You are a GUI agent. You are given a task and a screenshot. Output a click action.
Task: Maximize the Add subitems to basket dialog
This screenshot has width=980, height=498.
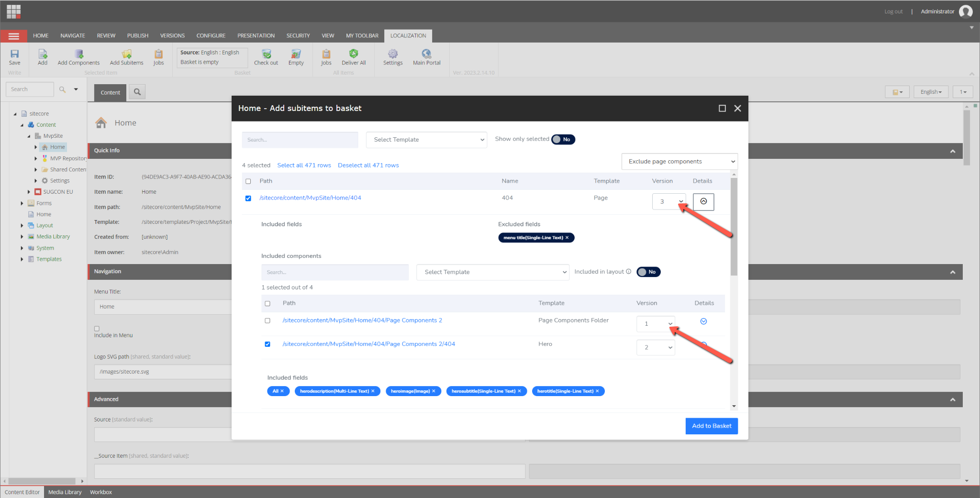tap(722, 109)
